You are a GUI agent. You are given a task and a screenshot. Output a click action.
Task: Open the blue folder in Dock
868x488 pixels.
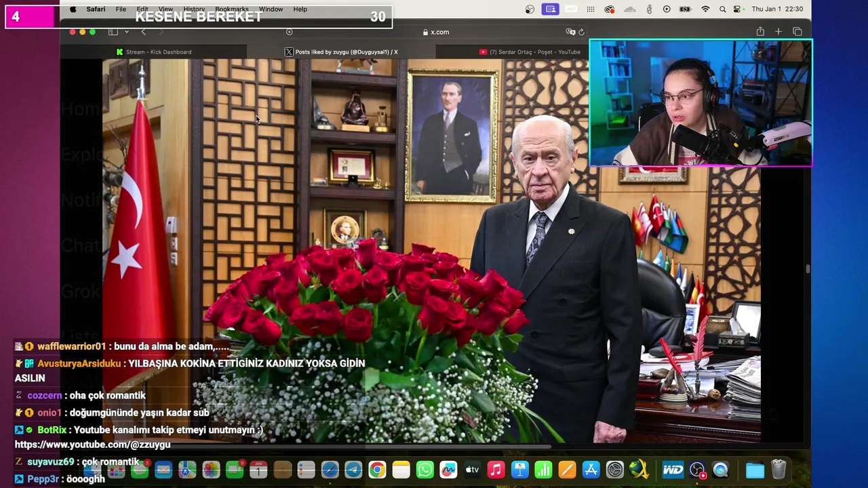click(755, 470)
